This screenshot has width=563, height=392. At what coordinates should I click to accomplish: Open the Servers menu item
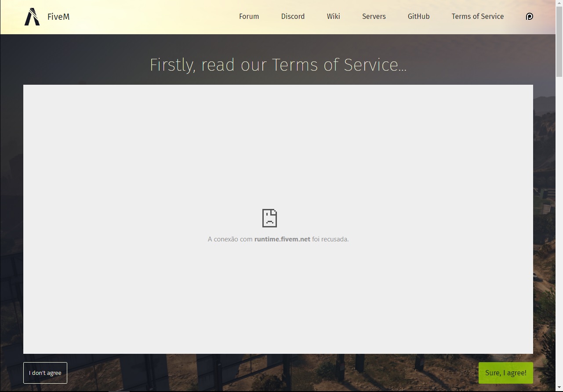point(374,16)
